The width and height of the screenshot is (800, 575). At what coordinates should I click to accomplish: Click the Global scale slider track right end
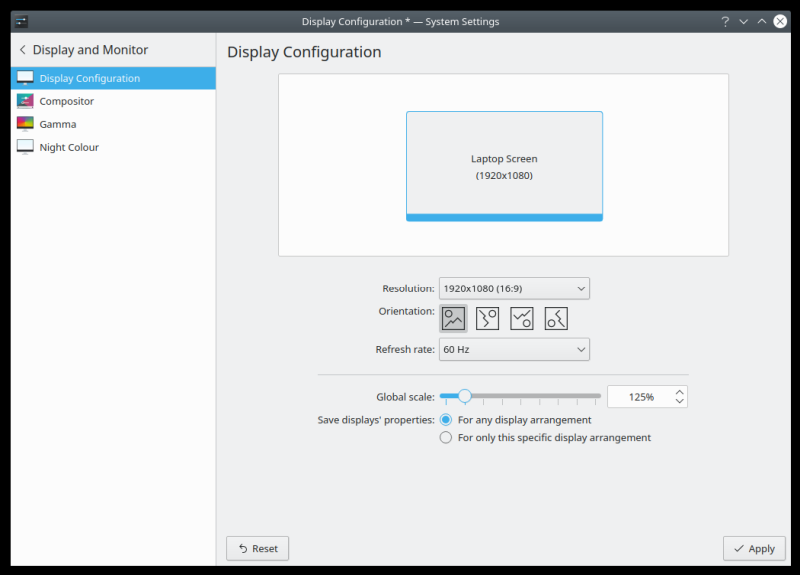coord(597,396)
